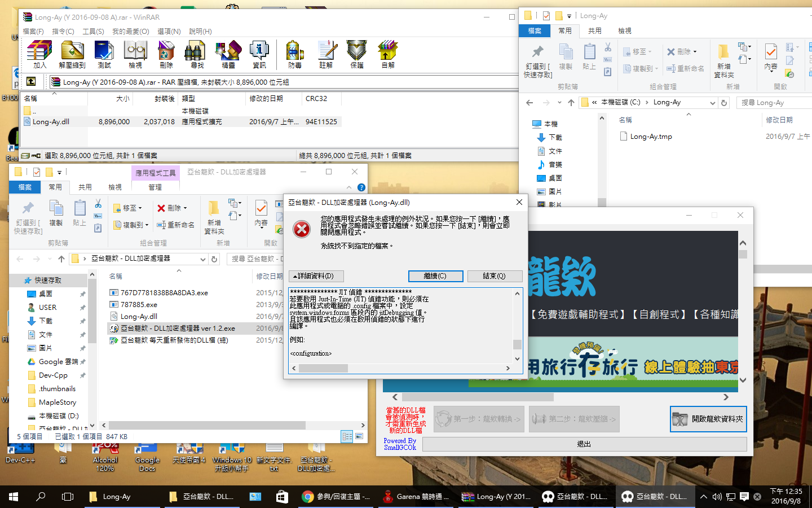This screenshot has height=508, width=812.
Task: Click 刪除 in Long-Ay Explorer ribbon
Action: pyautogui.click(x=682, y=51)
